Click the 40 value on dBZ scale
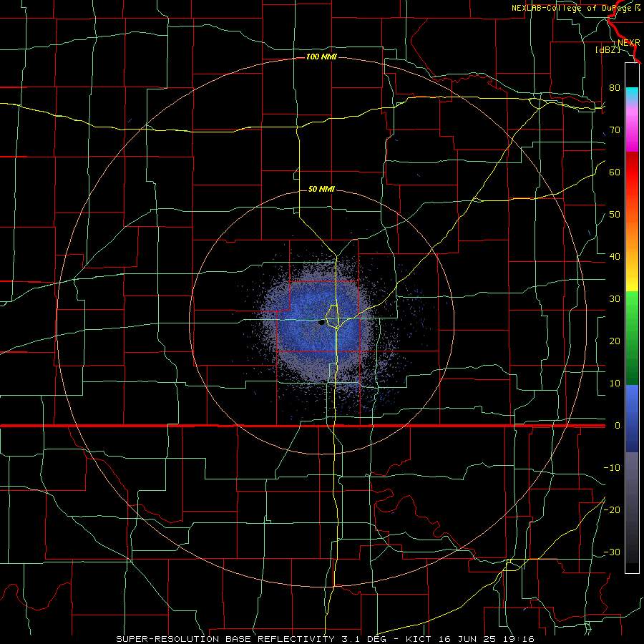The width and height of the screenshot is (644, 644). coord(615,257)
